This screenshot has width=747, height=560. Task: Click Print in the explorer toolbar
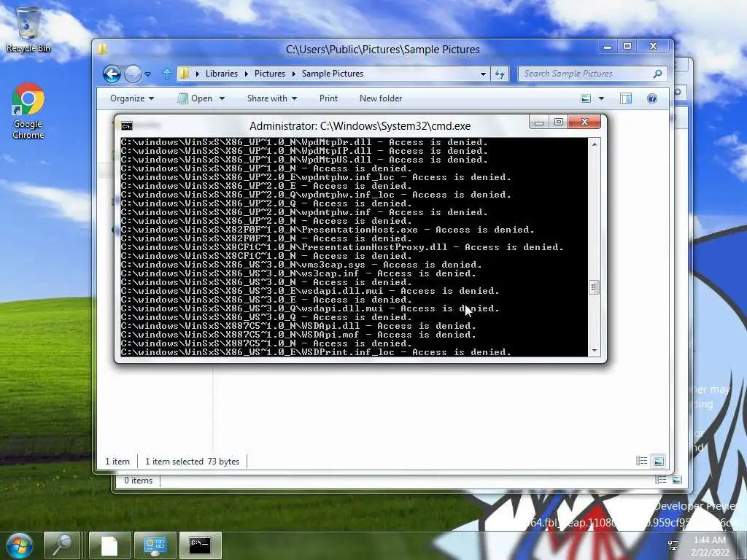tap(328, 98)
